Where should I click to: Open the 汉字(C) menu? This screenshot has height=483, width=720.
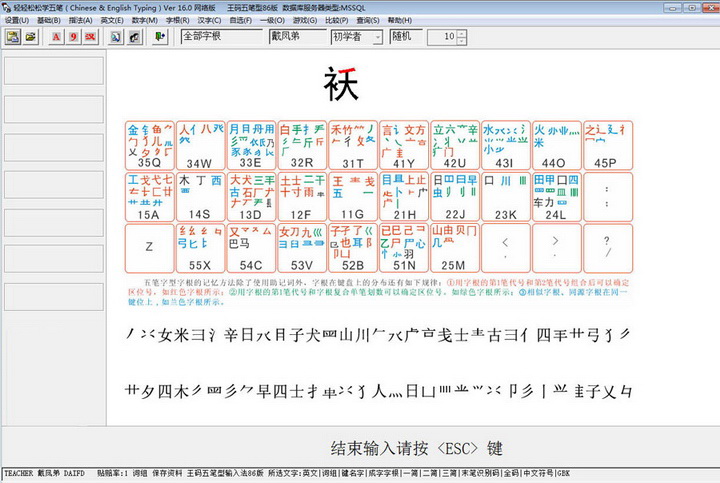209,20
